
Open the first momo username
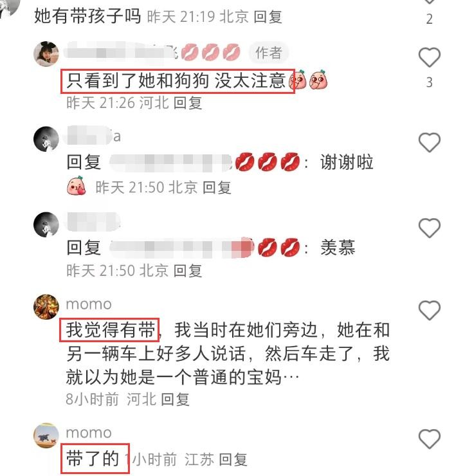[89, 304]
